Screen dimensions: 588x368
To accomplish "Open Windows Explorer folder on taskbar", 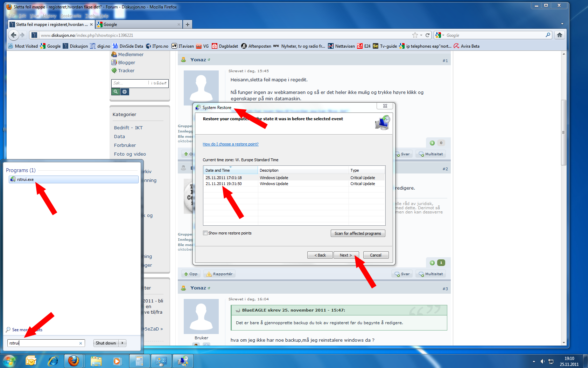I will pyautogui.click(x=96, y=361).
